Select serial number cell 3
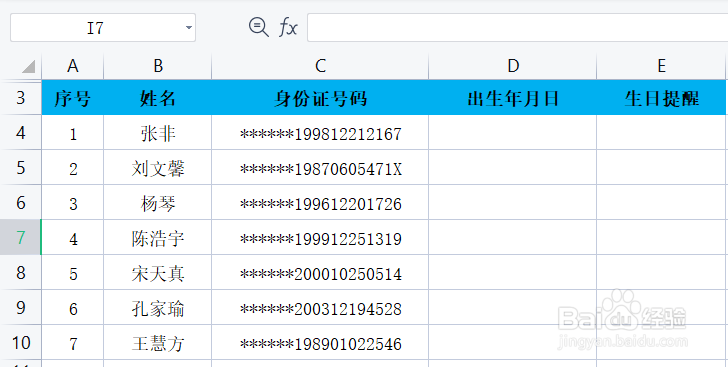Screen dimensions: 728x367 (72, 203)
